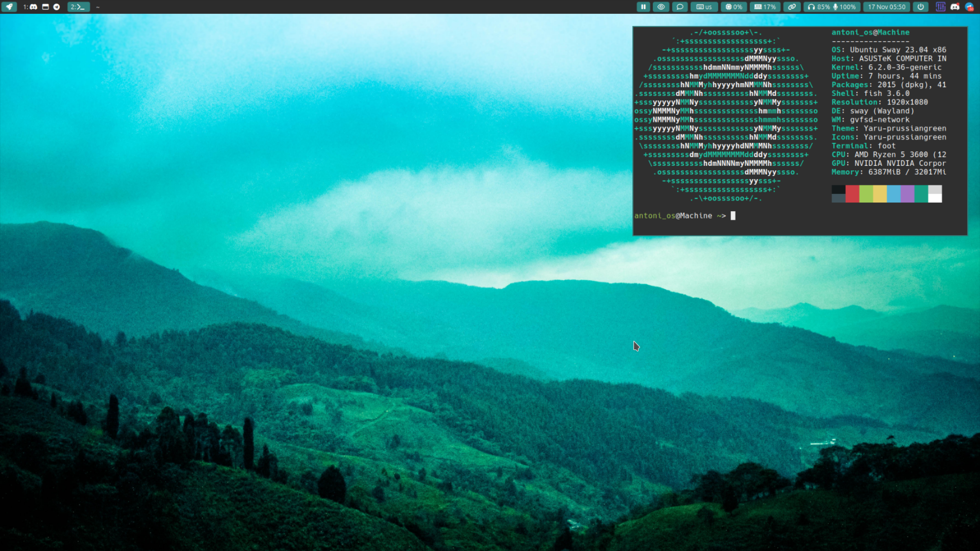Image resolution: width=980 pixels, height=551 pixels.
Task: Open network link connection module
Action: tap(792, 7)
